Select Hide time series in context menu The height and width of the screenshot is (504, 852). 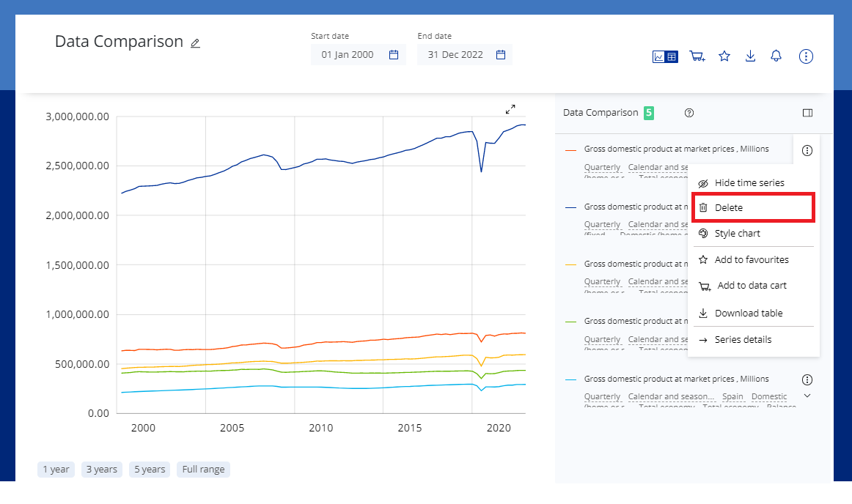tap(749, 183)
